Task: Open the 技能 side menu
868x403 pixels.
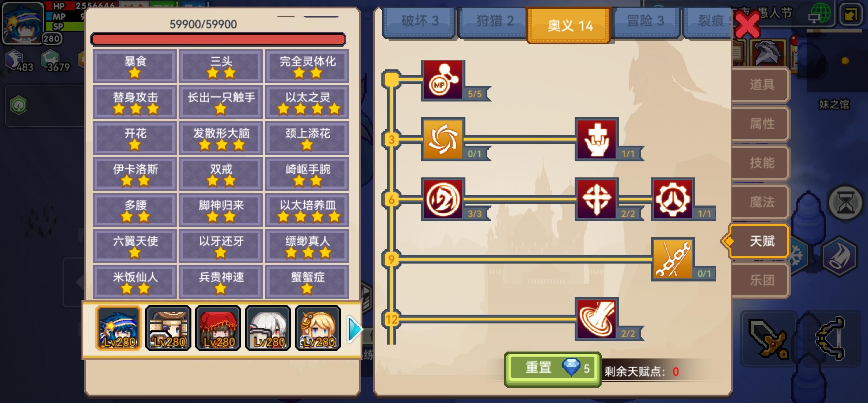Action: click(x=761, y=163)
